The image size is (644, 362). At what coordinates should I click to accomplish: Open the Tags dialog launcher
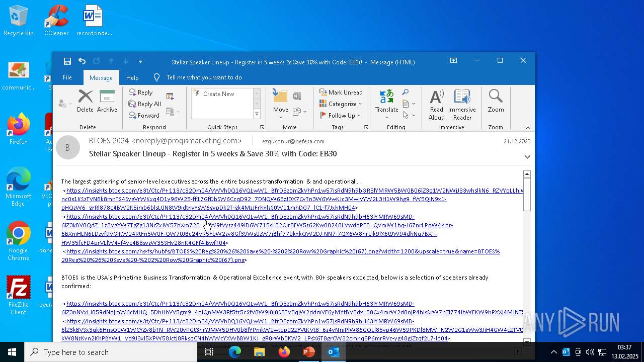coord(366,127)
